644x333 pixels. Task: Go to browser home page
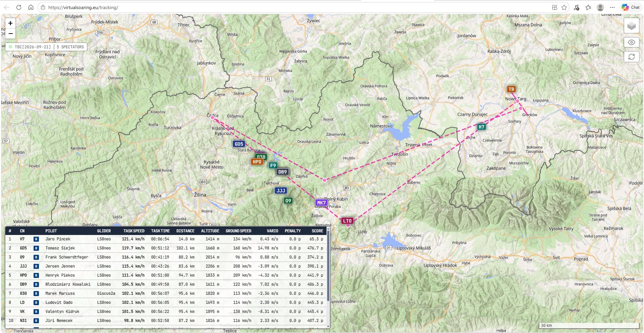tap(31, 7)
